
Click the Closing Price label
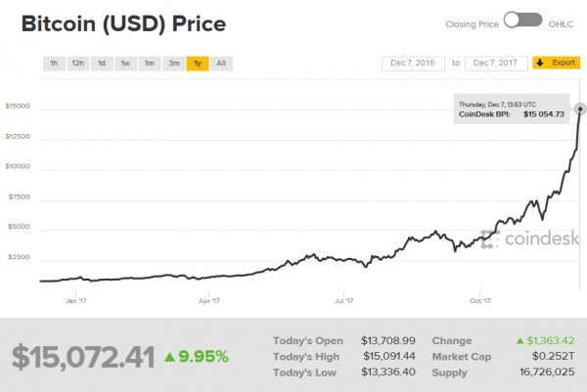point(474,21)
